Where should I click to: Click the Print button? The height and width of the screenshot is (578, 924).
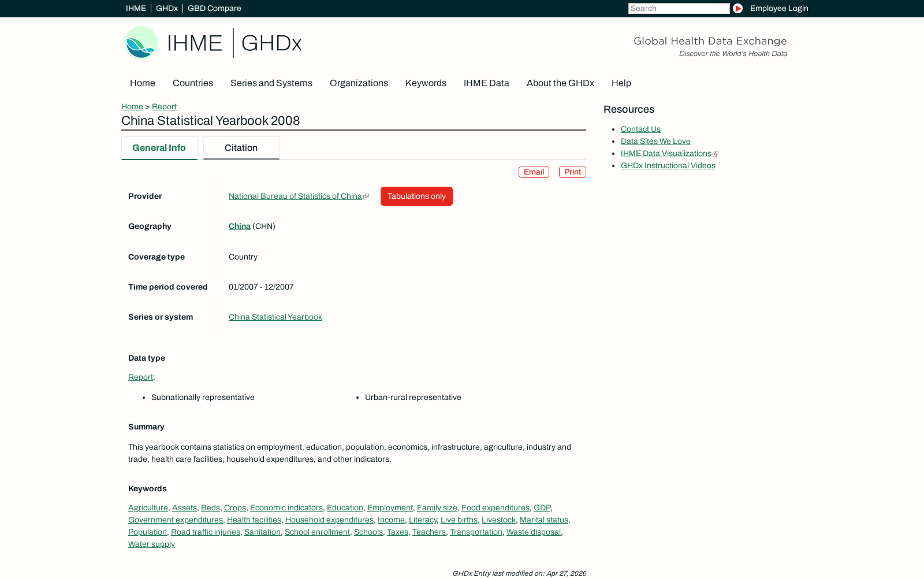pos(572,172)
